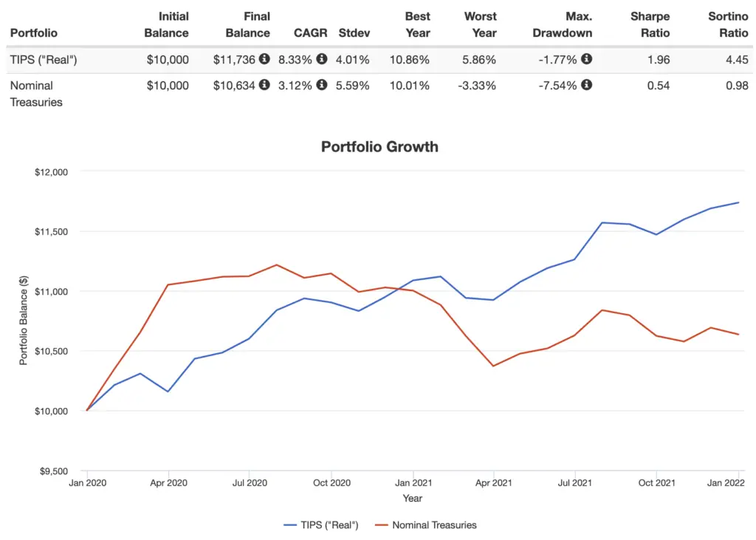The image size is (756, 540).
Task: Click the Max. Drawdown column header
Action: click(562, 24)
